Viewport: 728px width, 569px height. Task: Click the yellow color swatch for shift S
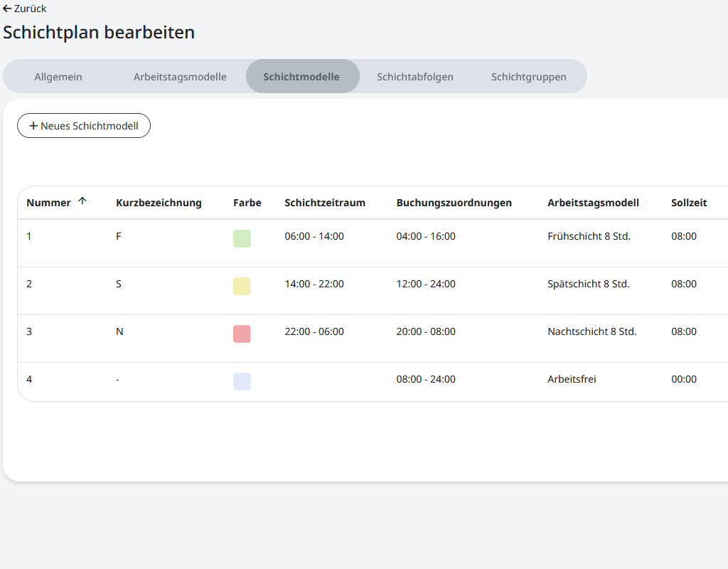click(242, 286)
